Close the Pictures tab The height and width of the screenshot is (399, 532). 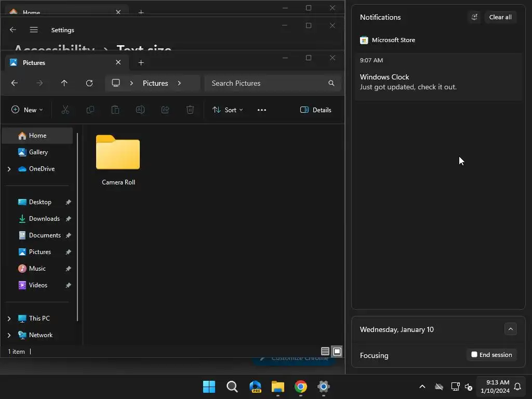pos(118,62)
